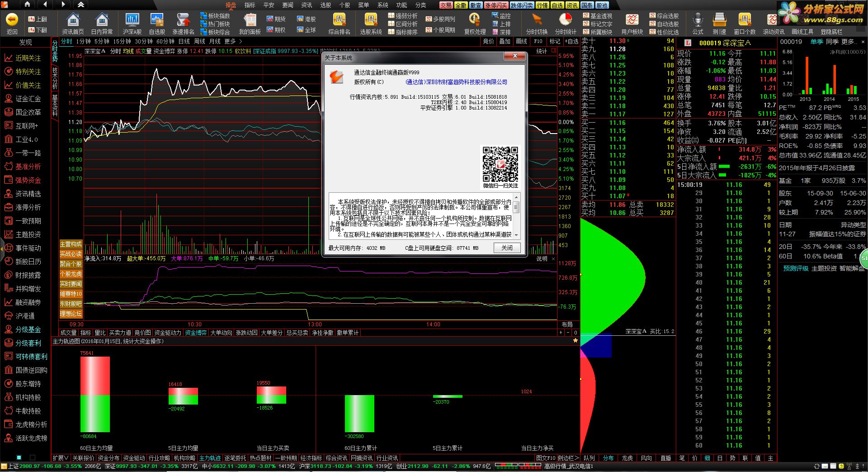Click the +自选 add-to-watchlist button
Image resolution: width=868 pixels, height=472 pixels.
pos(571,41)
